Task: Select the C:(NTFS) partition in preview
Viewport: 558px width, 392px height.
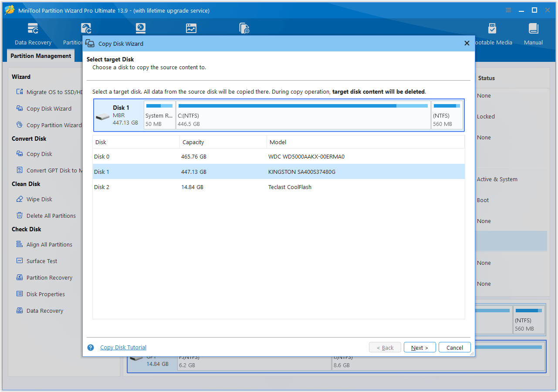Action: (303, 115)
